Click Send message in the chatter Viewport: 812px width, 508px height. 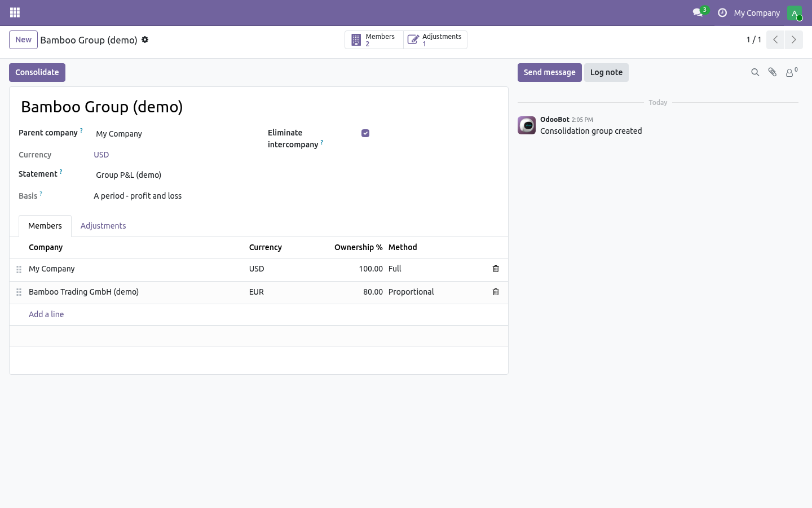coord(550,72)
